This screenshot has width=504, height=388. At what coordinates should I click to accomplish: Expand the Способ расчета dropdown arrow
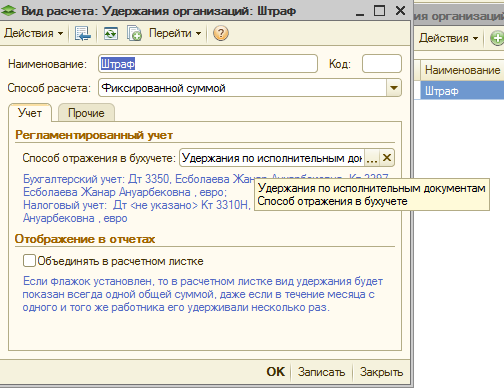(394, 88)
